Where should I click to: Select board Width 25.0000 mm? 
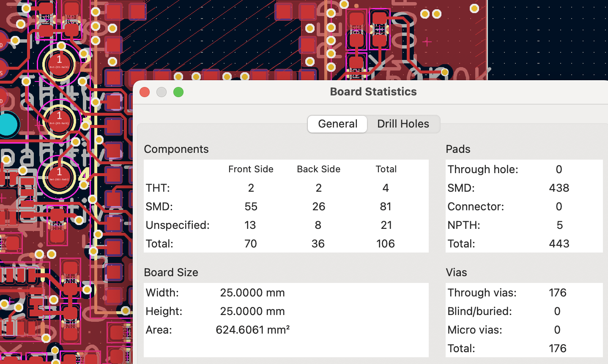[252, 293]
